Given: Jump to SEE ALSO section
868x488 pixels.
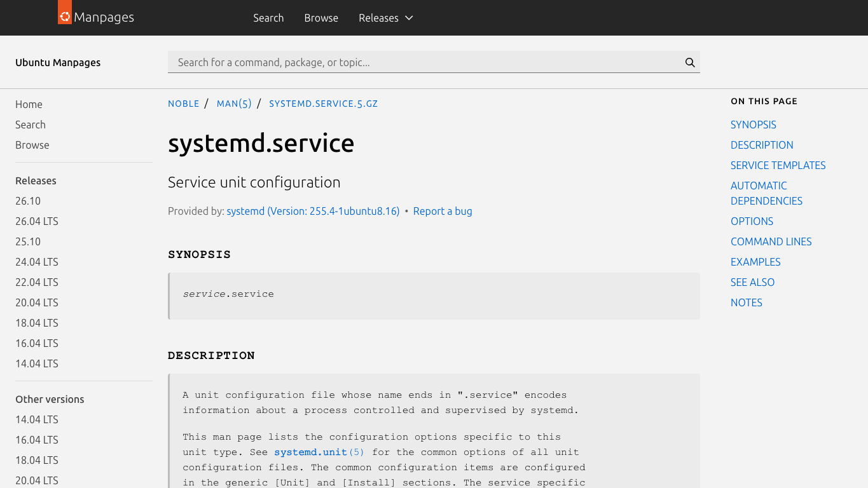Looking at the screenshot, I should point(752,282).
